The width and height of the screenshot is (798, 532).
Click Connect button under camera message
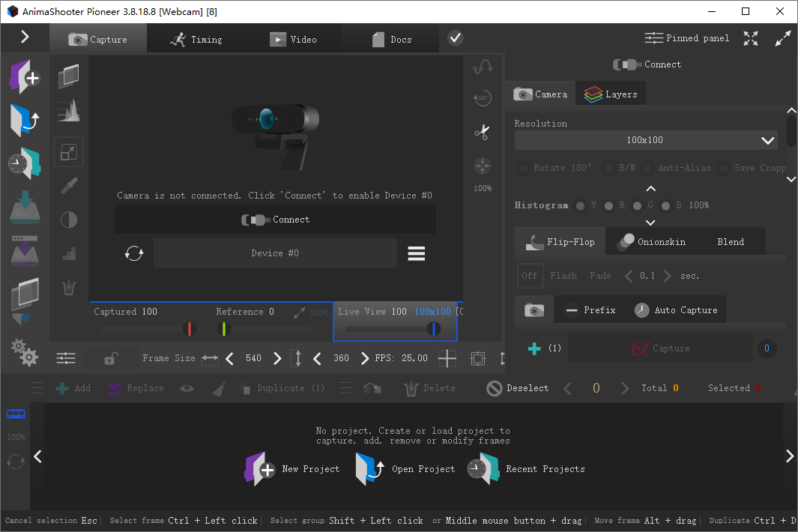coord(275,220)
